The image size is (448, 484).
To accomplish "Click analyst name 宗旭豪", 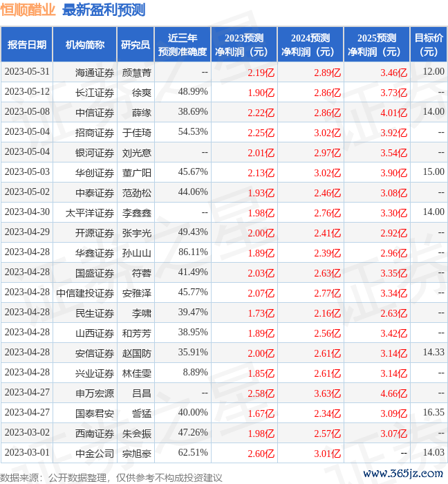I will click(x=137, y=454).
